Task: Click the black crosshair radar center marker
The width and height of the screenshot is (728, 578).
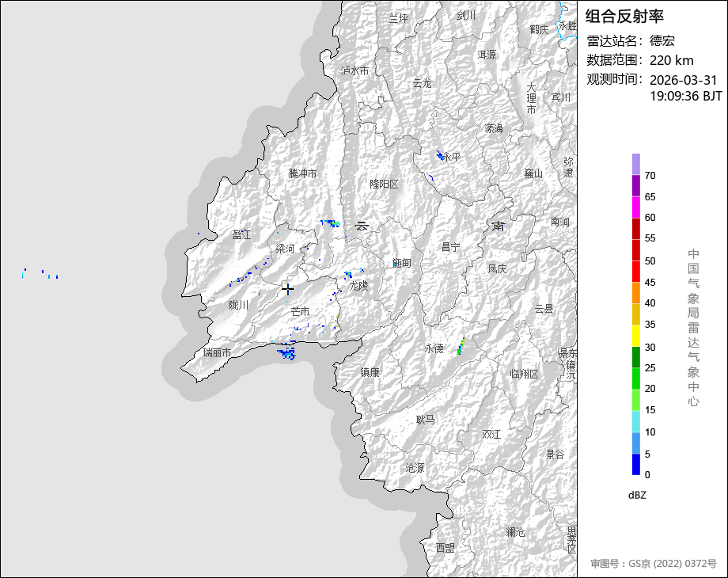Action: 288,290
